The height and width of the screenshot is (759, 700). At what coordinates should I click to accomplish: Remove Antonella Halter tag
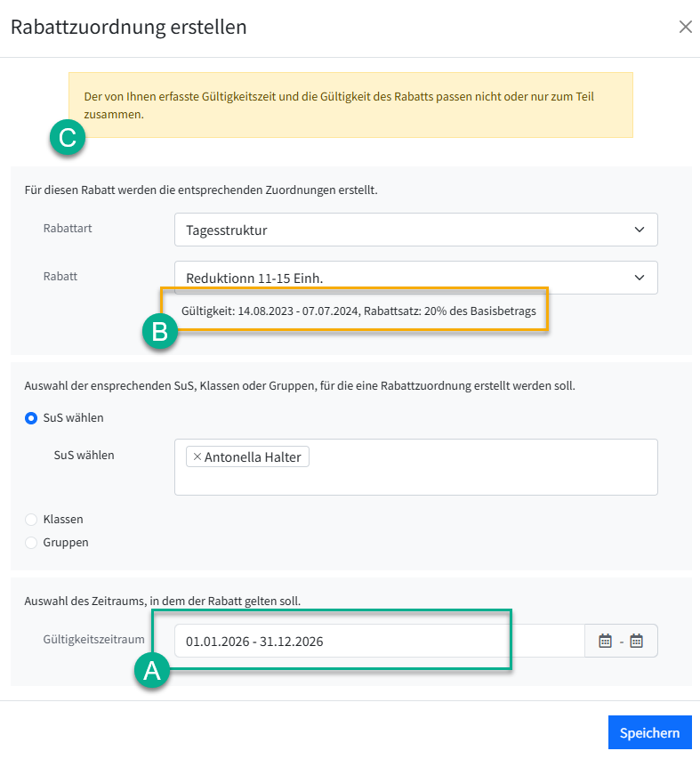tap(197, 457)
